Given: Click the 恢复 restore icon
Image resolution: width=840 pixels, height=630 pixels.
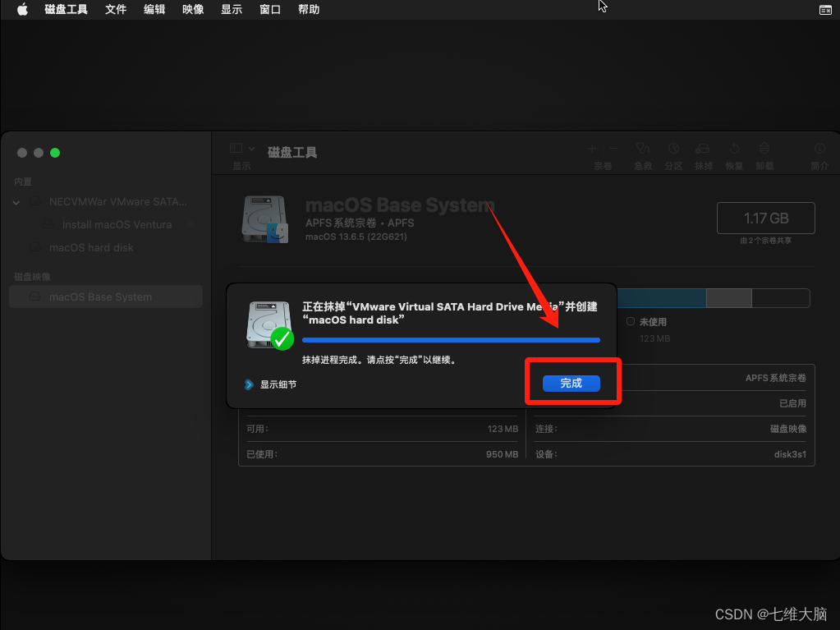Looking at the screenshot, I should [x=734, y=149].
